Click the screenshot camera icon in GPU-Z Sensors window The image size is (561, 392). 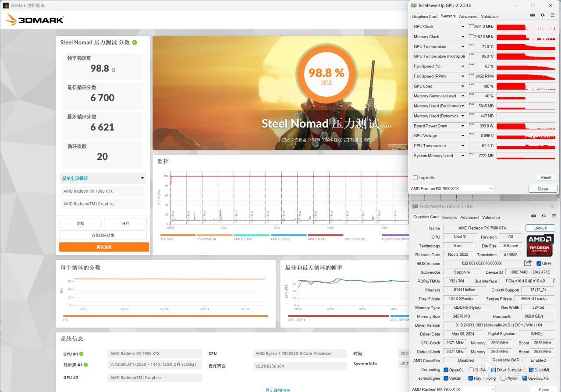533,15
